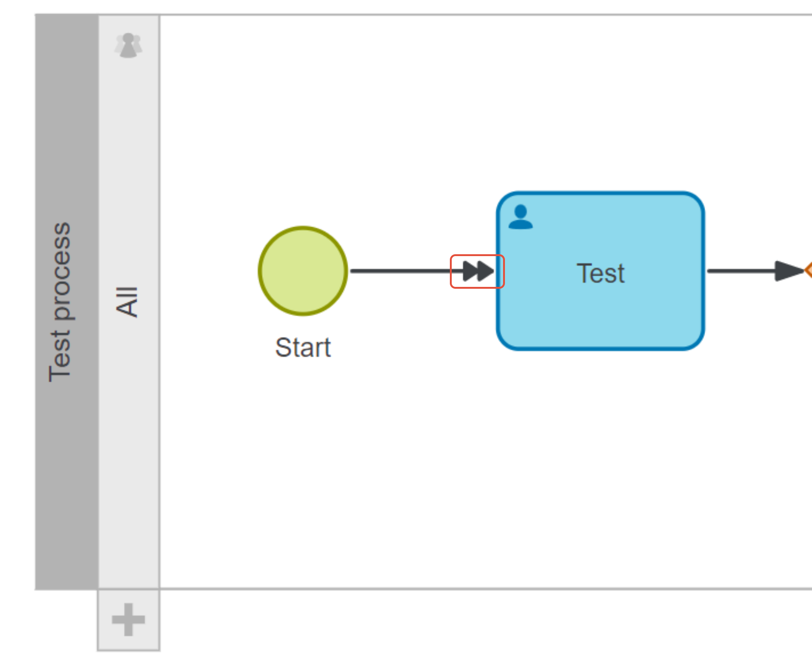Click the user icon inside Test task

(x=520, y=217)
